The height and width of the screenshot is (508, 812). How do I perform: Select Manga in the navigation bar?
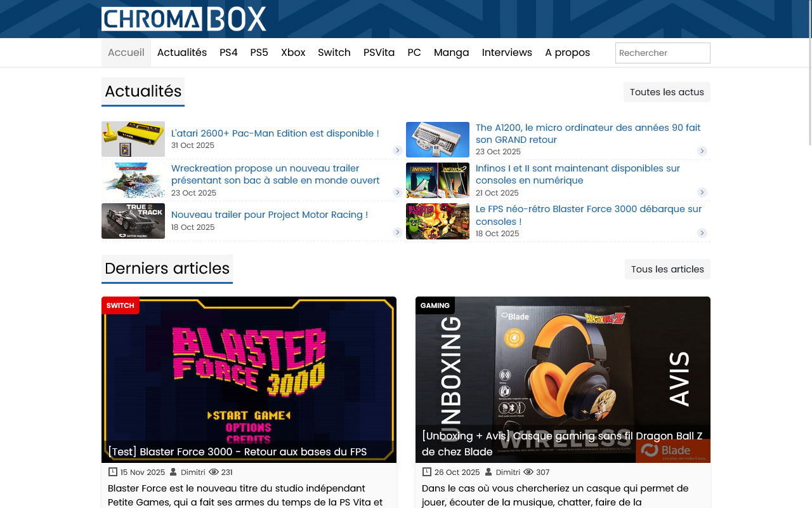[x=451, y=53]
